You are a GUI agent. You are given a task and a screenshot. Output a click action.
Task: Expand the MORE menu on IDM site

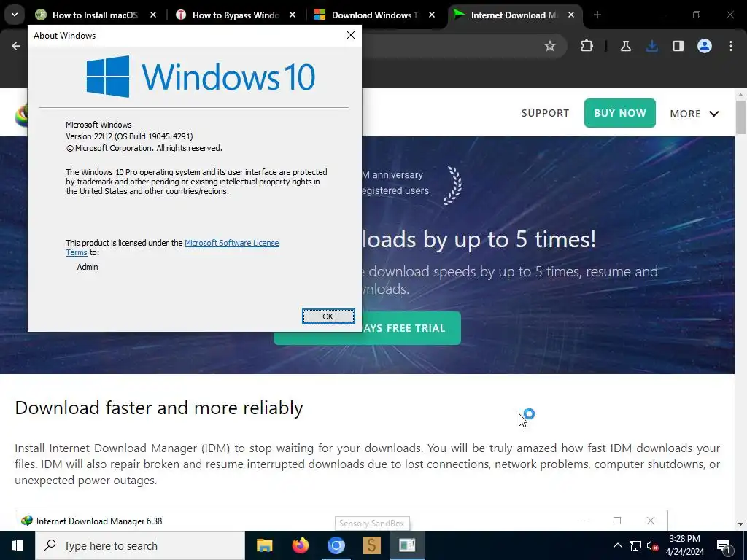[694, 113]
